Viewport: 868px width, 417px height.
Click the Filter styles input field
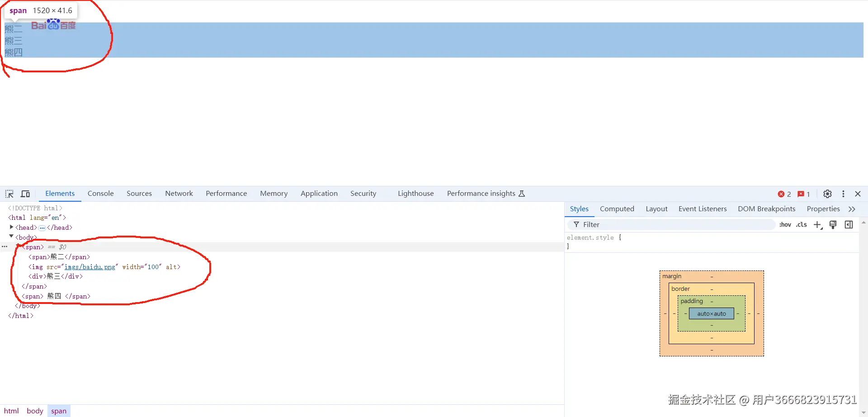click(671, 225)
